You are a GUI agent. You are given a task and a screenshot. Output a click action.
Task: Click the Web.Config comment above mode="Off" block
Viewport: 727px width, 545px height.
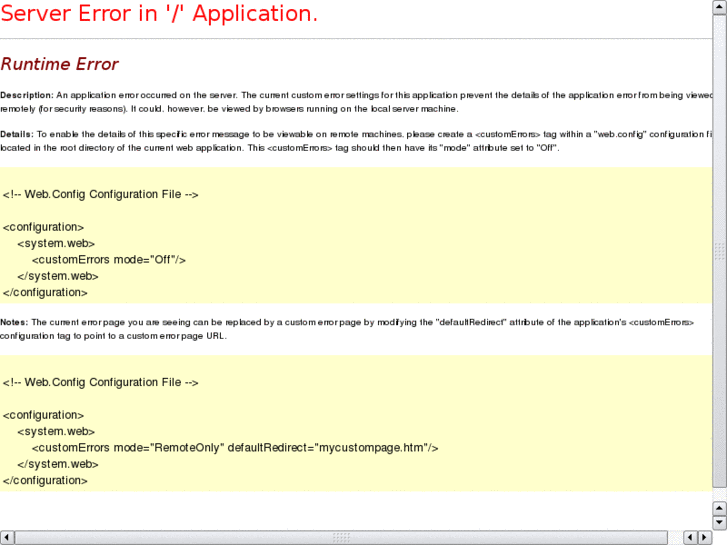101,194
